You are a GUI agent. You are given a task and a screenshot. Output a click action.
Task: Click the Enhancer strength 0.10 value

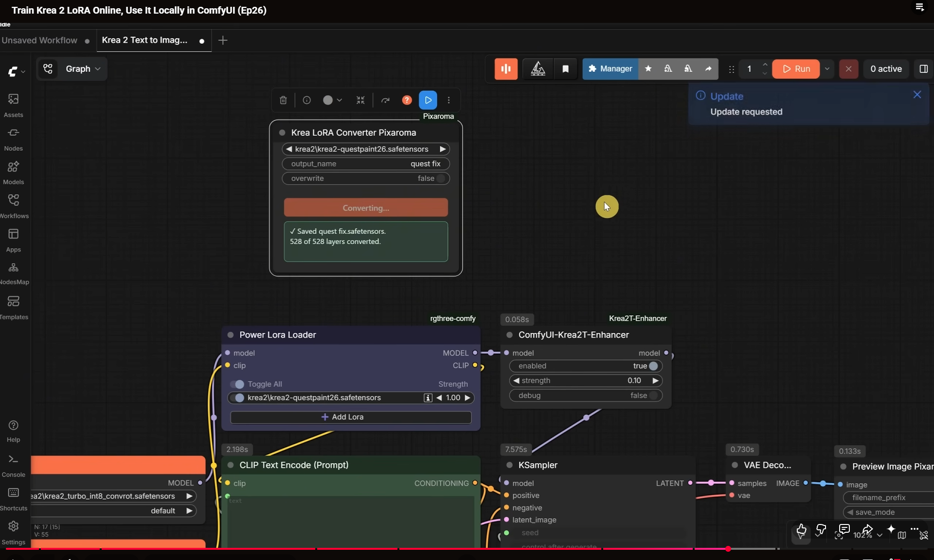pyautogui.click(x=634, y=380)
